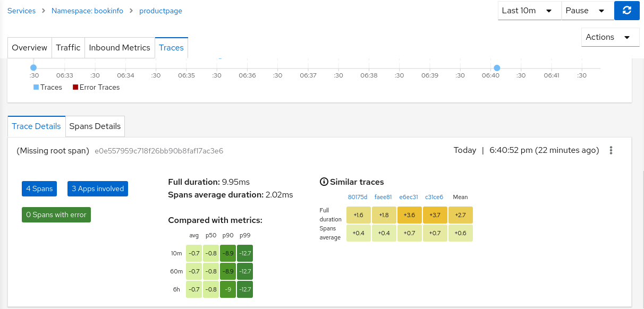Select the Spans Details tab
The height and width of the screenshot is (309, 644).
(x=95, y=126)
